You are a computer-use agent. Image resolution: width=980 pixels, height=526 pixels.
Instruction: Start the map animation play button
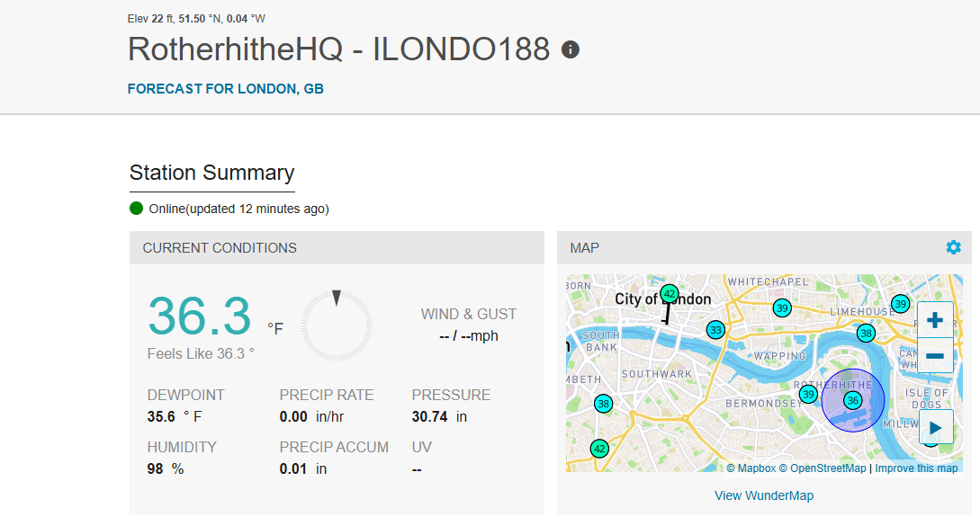(x=936, y=428)
